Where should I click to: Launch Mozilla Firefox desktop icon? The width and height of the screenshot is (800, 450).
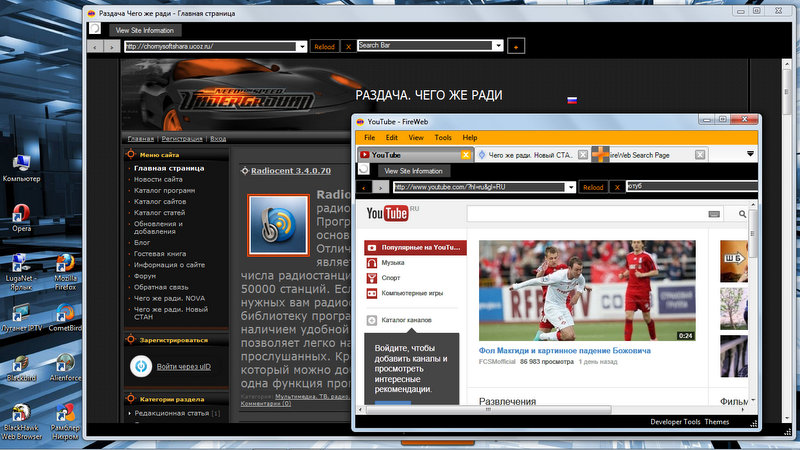(65, 271)
